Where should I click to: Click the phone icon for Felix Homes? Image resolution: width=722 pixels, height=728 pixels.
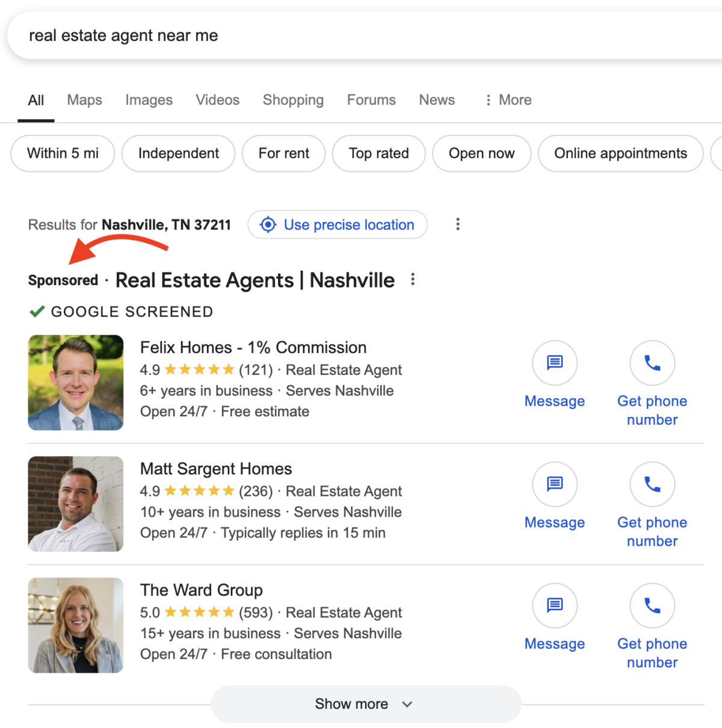tap(652, 363)
